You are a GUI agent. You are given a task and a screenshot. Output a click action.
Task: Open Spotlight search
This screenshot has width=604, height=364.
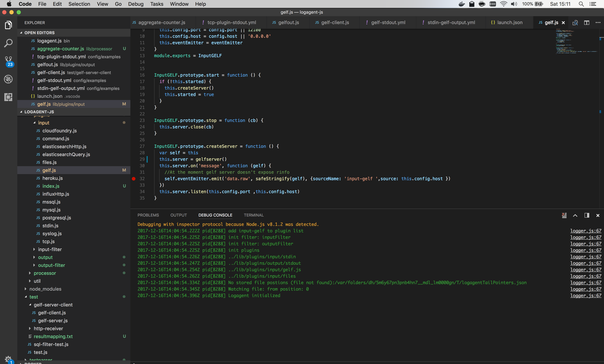581,4
